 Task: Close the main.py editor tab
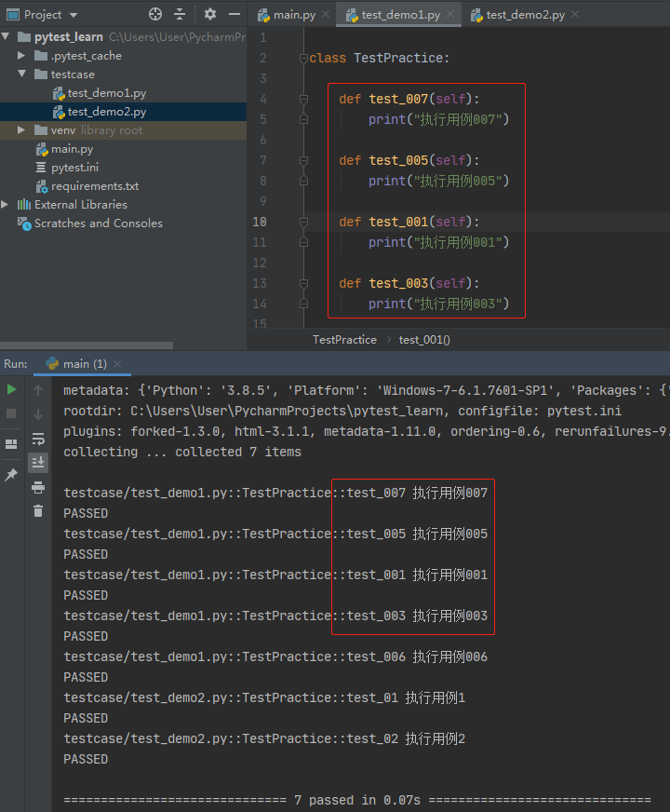tap(326, 15)
